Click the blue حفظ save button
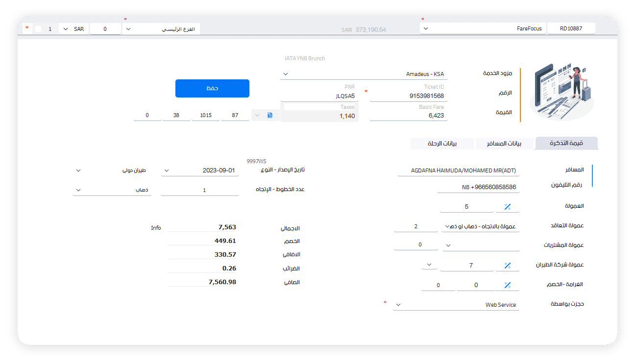This screenshot has width=635, height=364. [212, 88]
